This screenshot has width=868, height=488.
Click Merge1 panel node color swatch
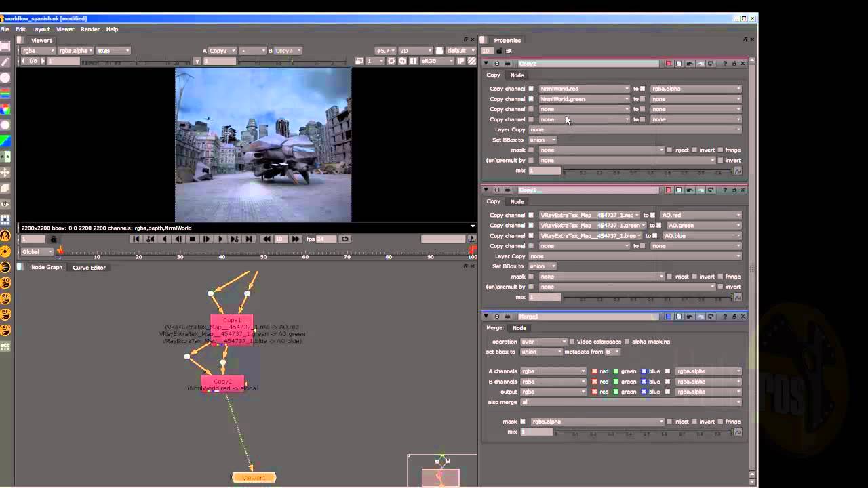click(x=669, y=317)
